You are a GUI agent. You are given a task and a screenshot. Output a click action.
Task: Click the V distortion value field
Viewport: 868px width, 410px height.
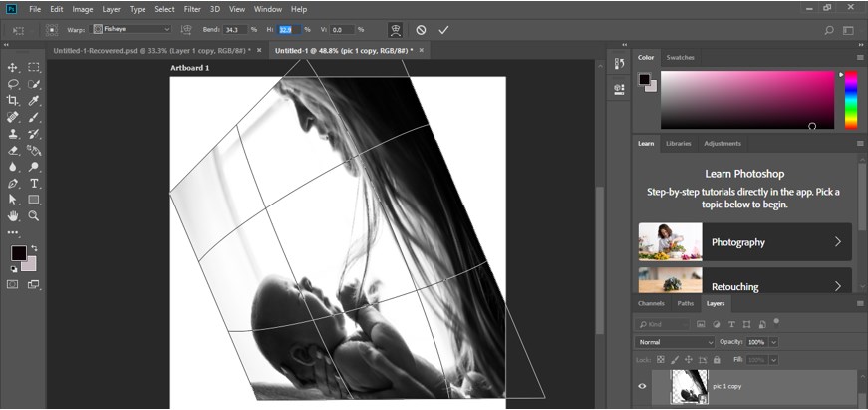tap(343, 29)
